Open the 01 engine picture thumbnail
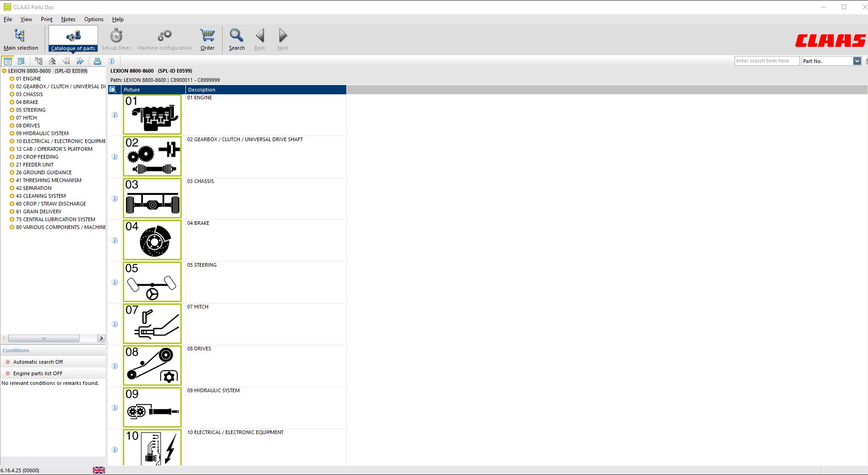Image resolution: width=868 pixels, height=475 pixels. [x=152, y=115]
